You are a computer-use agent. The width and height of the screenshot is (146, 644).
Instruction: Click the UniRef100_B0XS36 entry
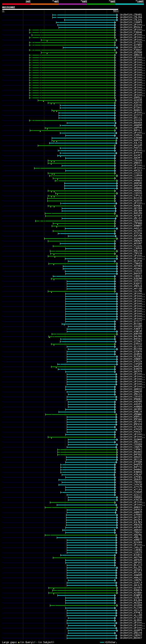coord(131,198)
